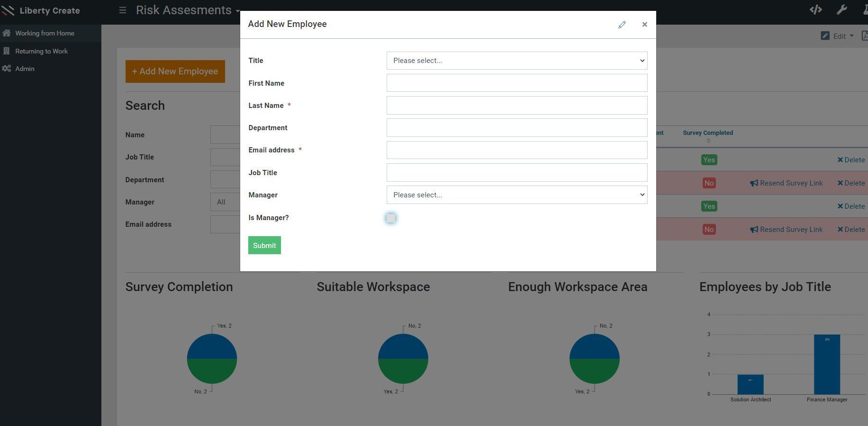The image size is (868, 426).
Task: Enable the Is Manager? checkbox
Action: (x=390, y=218)
